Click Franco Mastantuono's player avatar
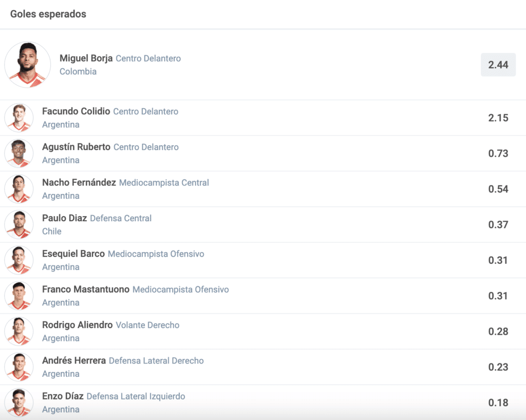Screen dimensions: 526x420 (19, 296)
